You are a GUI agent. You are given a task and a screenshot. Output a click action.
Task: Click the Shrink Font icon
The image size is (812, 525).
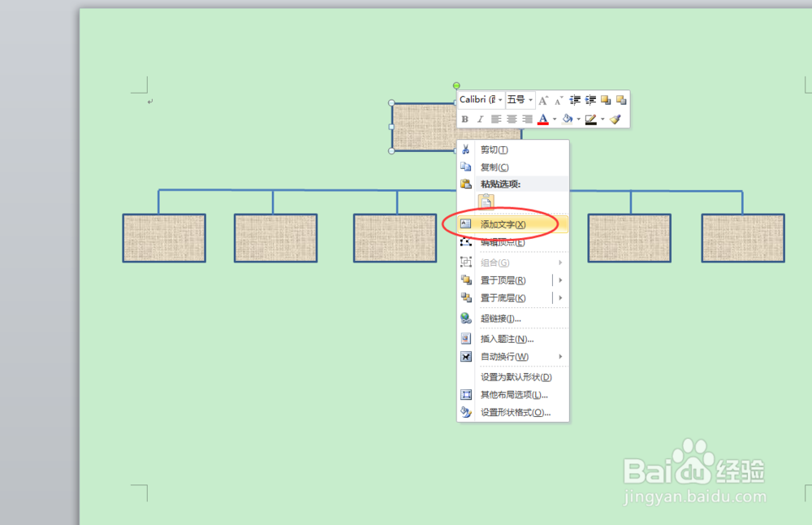[x=559, y=100]
